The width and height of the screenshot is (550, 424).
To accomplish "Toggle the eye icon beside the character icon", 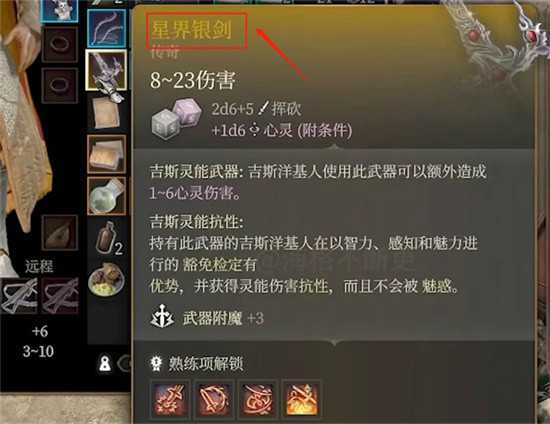I will pyautogui.click(x=124, y=364).
